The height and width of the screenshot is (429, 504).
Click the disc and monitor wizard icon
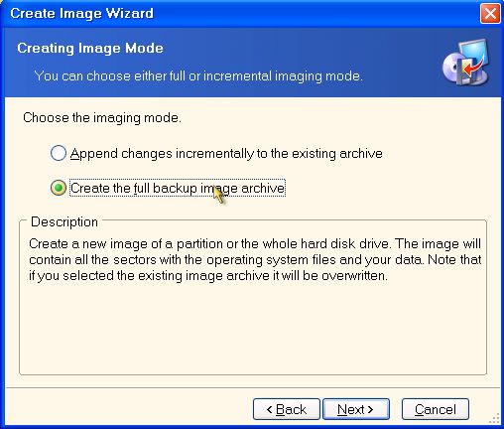pyautogui.click(x=466, y=62)
